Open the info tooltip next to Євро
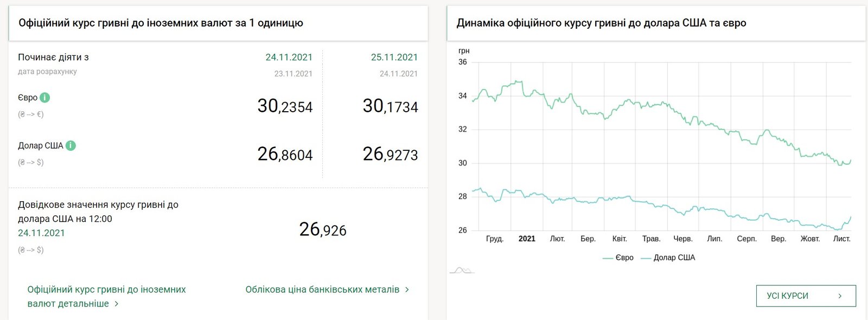This screenshot has width=868, height=320. pos(44,98)
